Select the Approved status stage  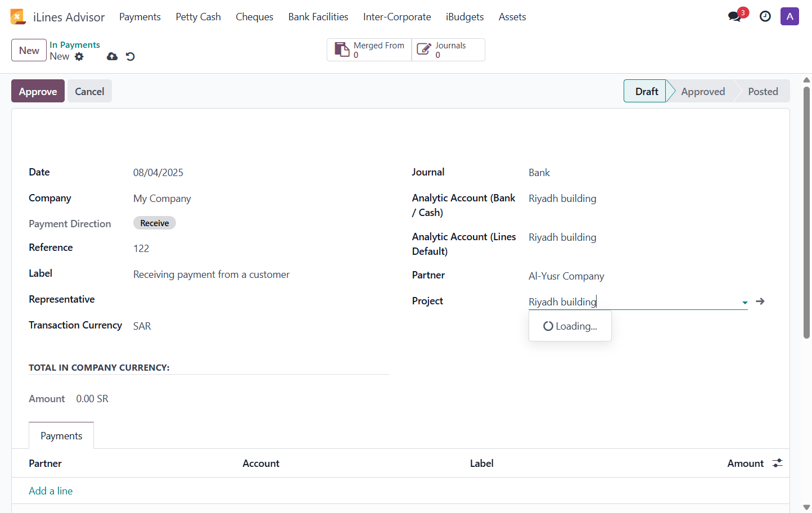(x=703, y=91)
